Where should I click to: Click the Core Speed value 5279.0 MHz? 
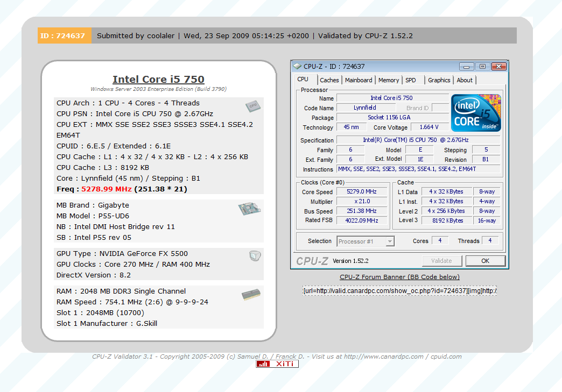click(x=362, y=192)
